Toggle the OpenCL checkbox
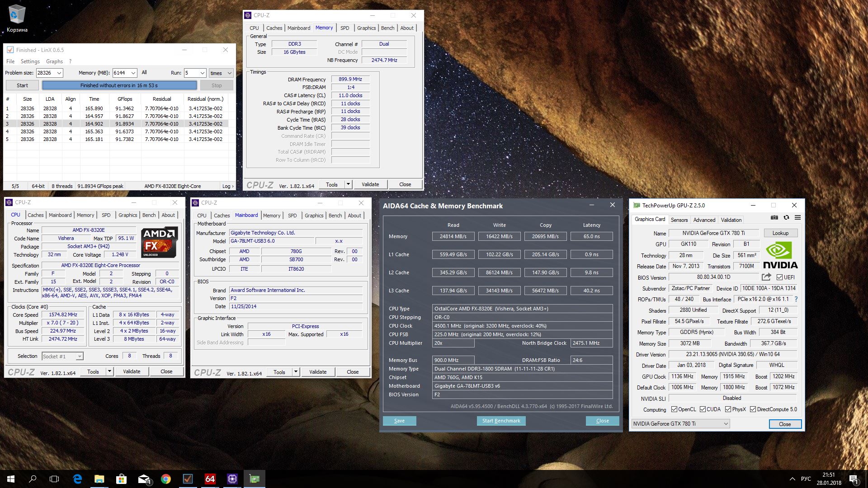Image resolution: width=868 pixels, height=488 pixels. [674, 409]
